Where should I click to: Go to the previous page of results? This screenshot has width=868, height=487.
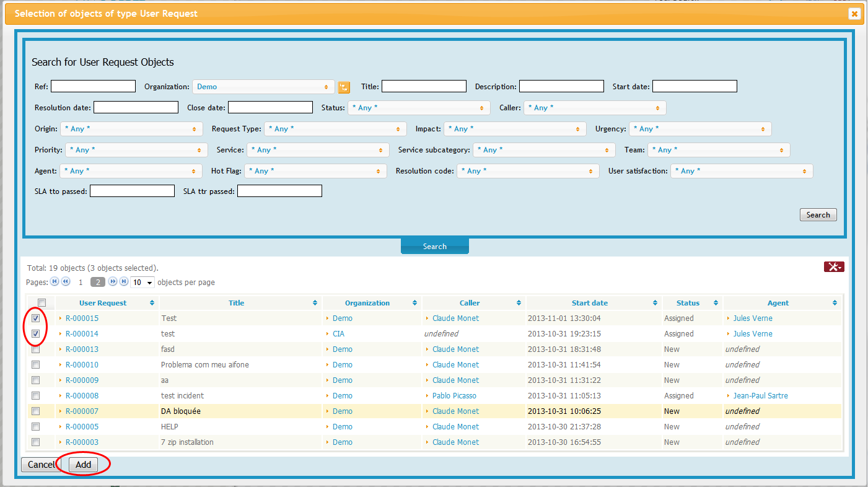point(65,281)
